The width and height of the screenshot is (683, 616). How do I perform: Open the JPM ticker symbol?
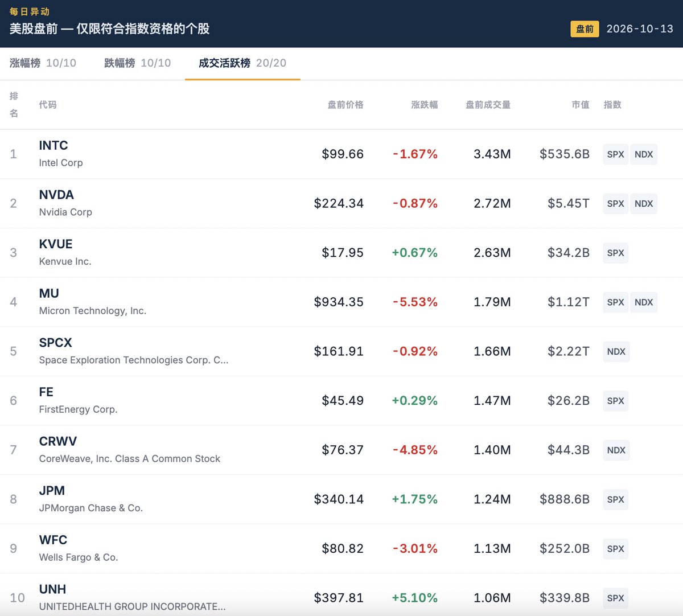[52, 491]
